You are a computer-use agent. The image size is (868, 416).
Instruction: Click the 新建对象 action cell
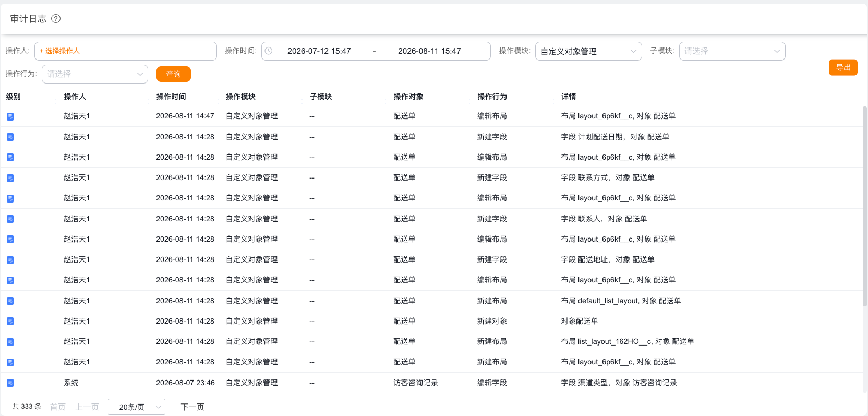[492, 321]
